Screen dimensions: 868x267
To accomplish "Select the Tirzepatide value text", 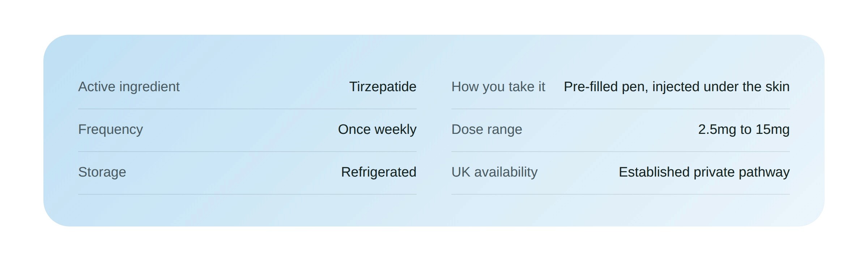I will 383,87.
